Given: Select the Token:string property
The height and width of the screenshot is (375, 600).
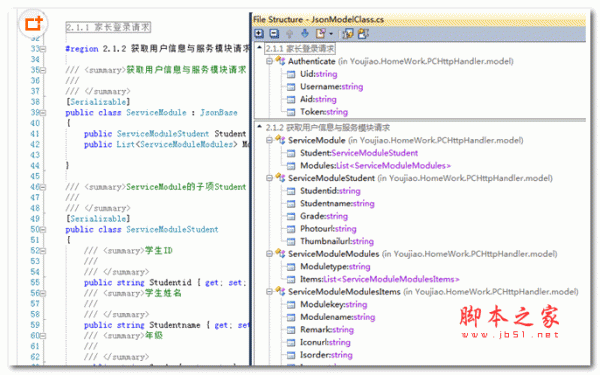Looking at the screenshot, I should tap(324, 112).
